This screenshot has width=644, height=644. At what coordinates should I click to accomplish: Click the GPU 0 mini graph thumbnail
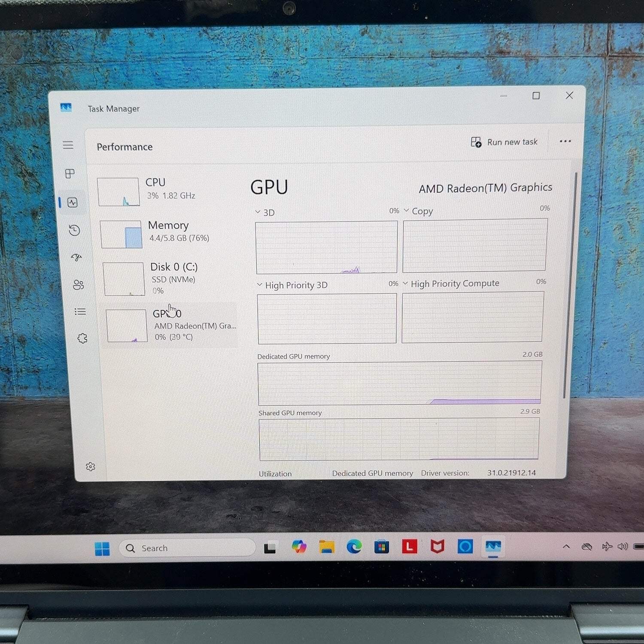pos(127,326)
